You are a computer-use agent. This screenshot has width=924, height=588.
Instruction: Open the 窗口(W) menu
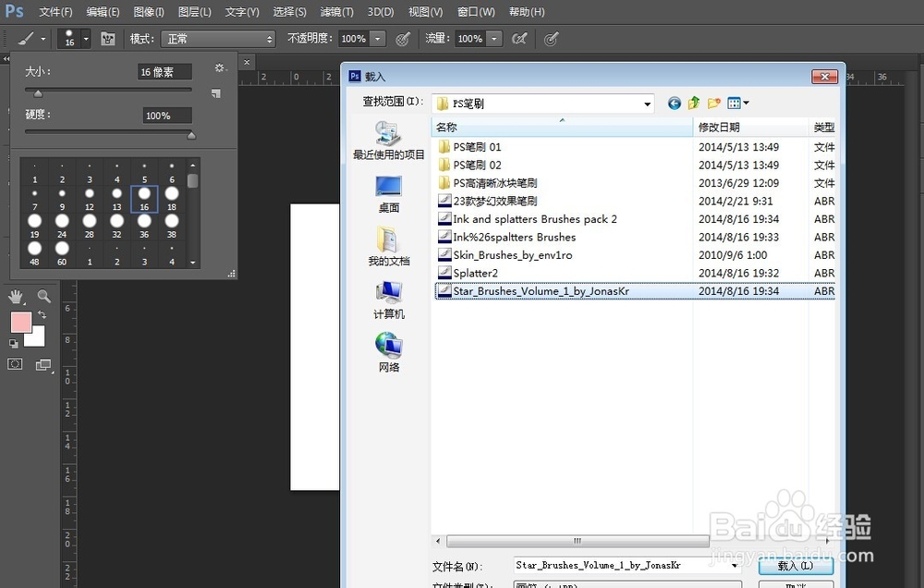tap(476, 12)
